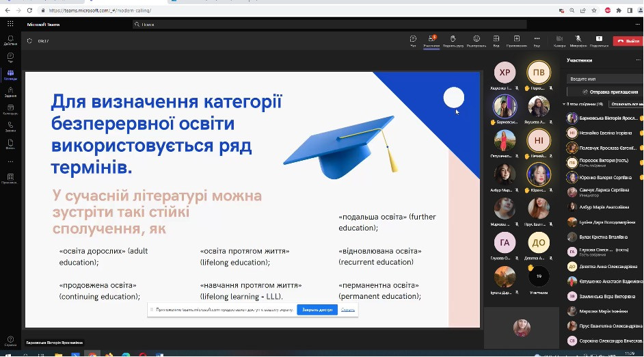Select Албур Марія Анатоліївна in list

tap(604, 207)
